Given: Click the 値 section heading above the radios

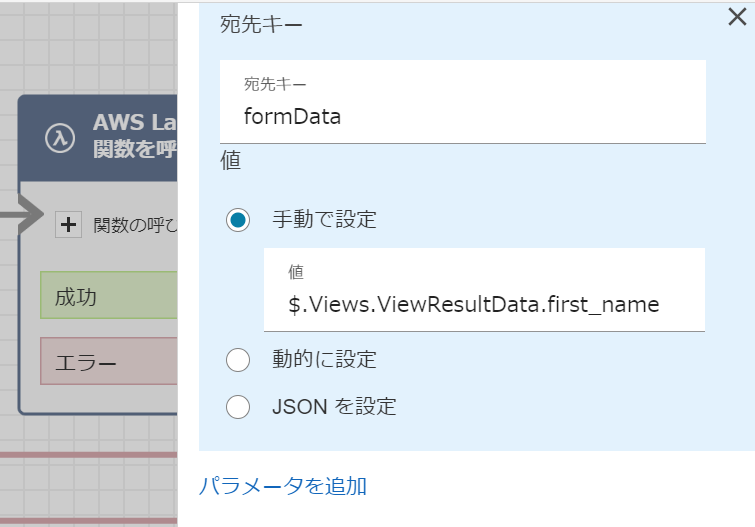Looking at the screenshot, I should pyautogui.click(x=230, y=160).
